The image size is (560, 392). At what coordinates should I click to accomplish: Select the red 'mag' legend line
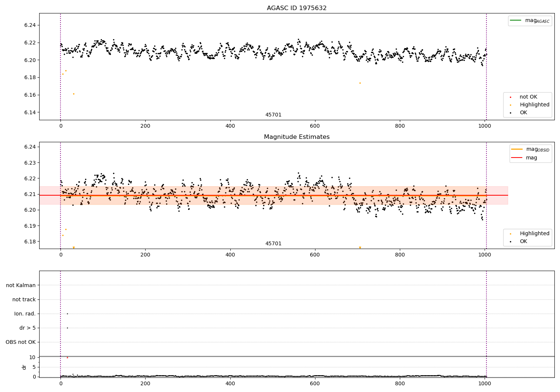[x=517, y=158]
